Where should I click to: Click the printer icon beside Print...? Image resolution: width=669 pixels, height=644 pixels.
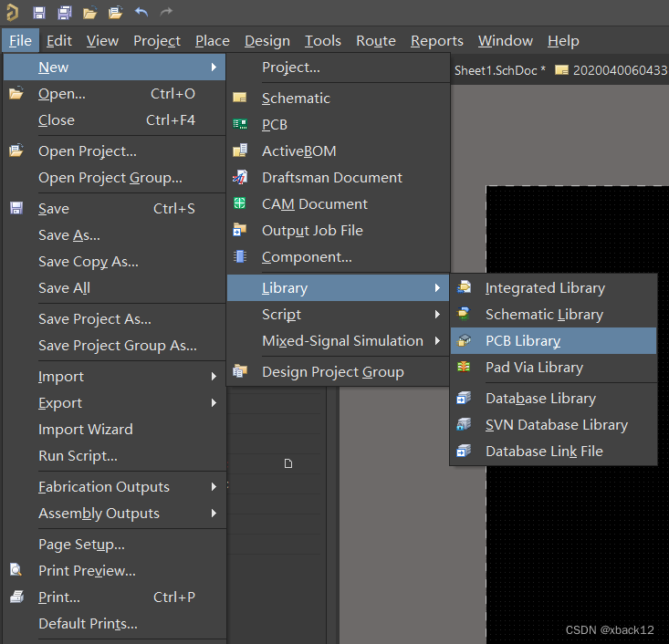click(x=16, y=597)
